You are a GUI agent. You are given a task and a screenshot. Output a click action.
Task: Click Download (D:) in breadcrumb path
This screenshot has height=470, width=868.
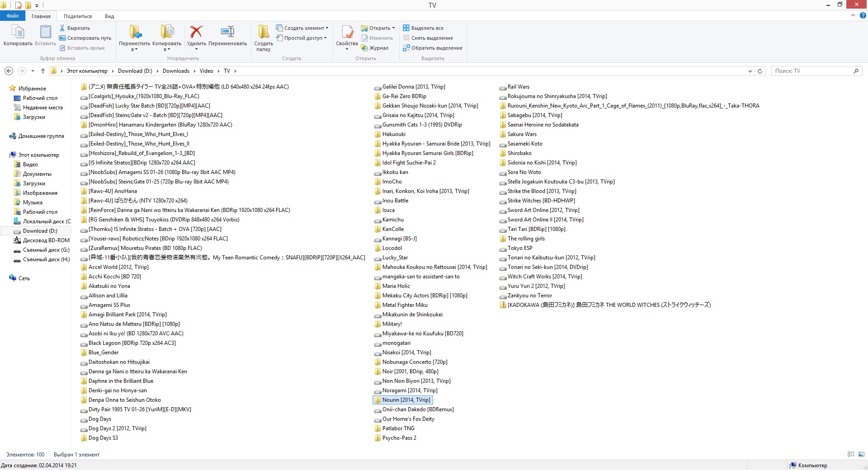(x=135, y=71)
